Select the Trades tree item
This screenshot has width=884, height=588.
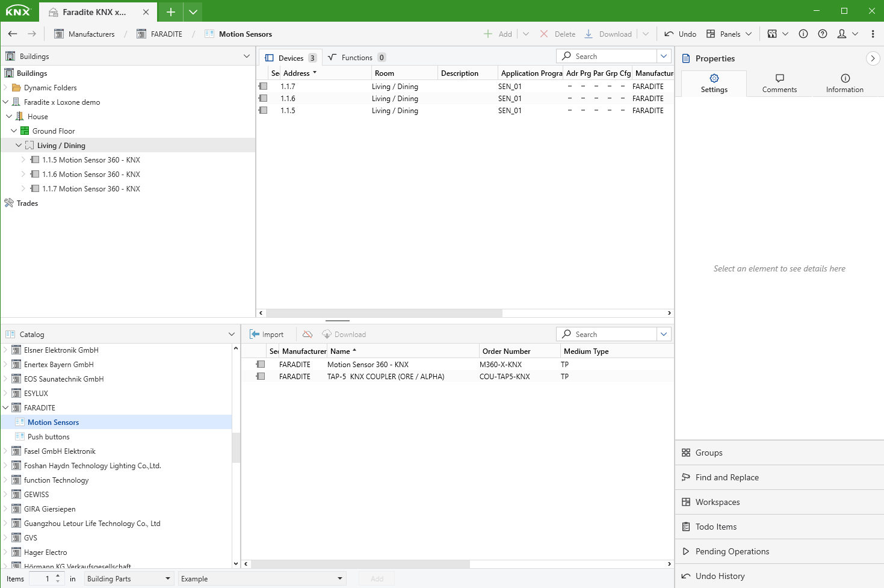[x=27, y=203]
